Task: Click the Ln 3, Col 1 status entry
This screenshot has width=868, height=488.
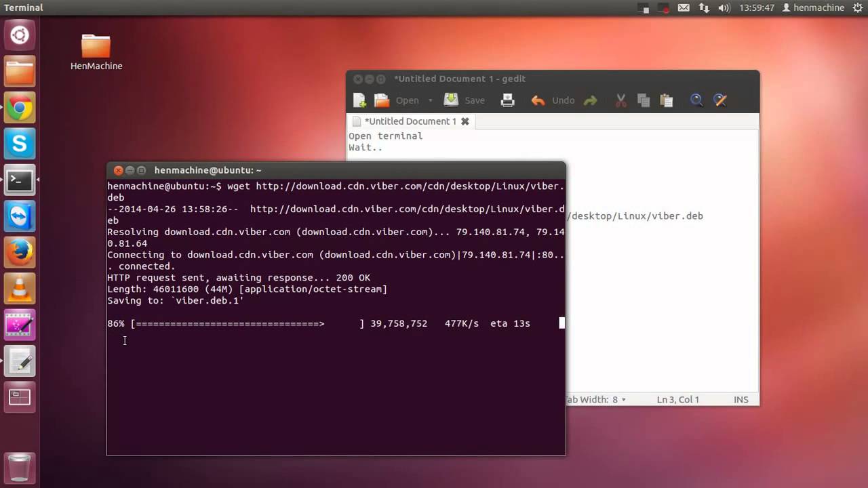Action: [678, 400]
